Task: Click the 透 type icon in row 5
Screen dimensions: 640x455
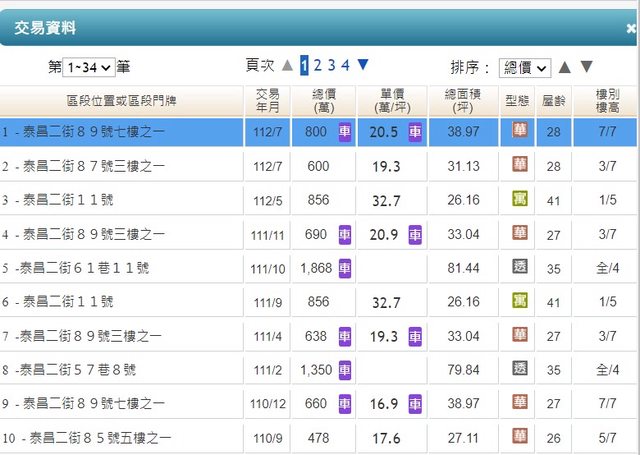Action: (x=519, y=267)
